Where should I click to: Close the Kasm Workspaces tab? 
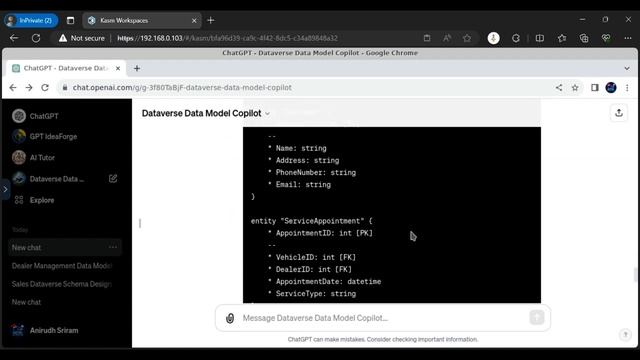194,20
